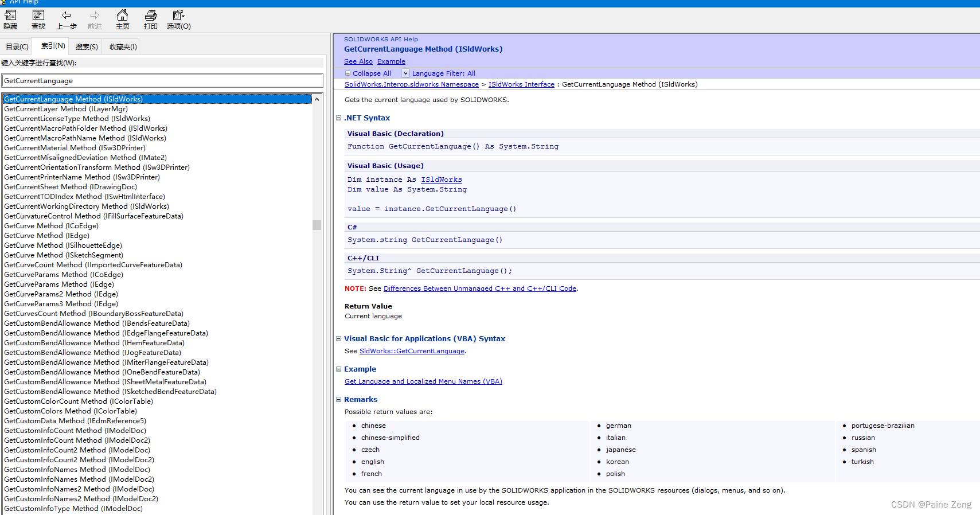Select GetCustomInfoNames Method (IModelDoc) entry

(x=77, y=470)
